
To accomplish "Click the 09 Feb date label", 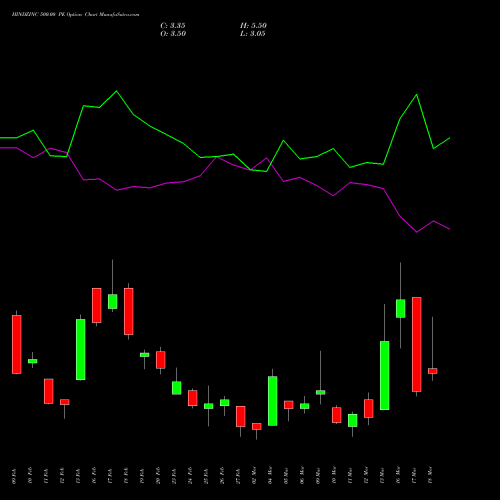I will [14, 476].
